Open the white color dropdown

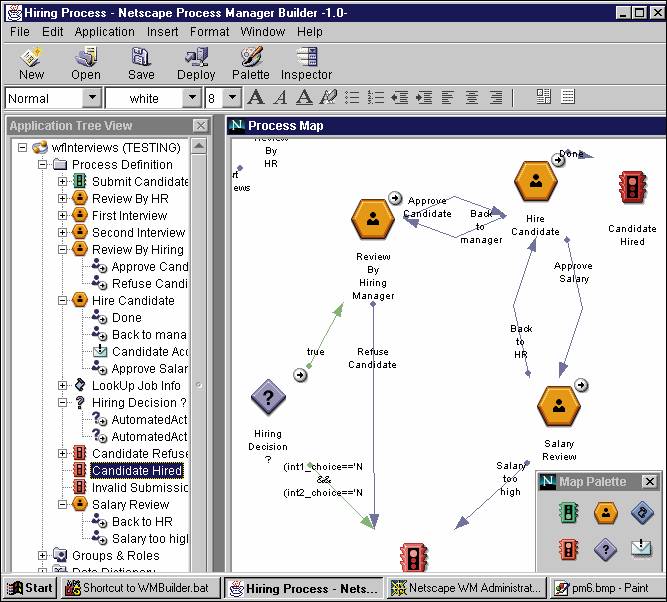[x=192, y=98]
